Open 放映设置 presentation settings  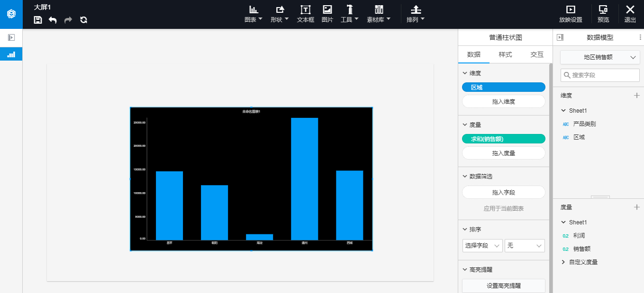[x=571, y=14]
